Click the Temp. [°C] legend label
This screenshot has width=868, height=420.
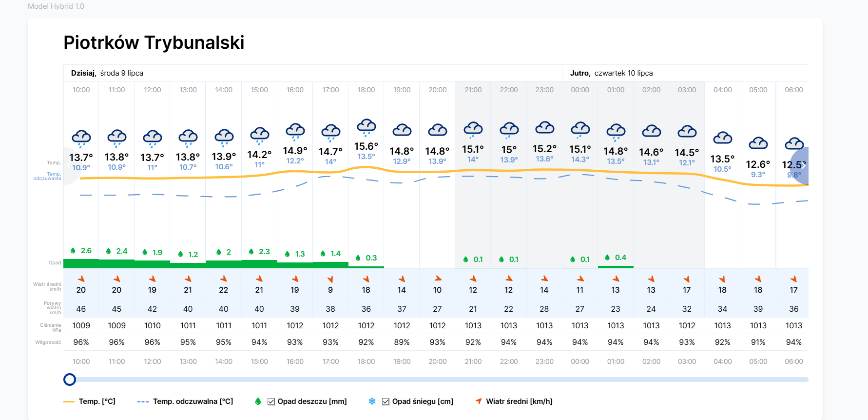click(97, 401)
